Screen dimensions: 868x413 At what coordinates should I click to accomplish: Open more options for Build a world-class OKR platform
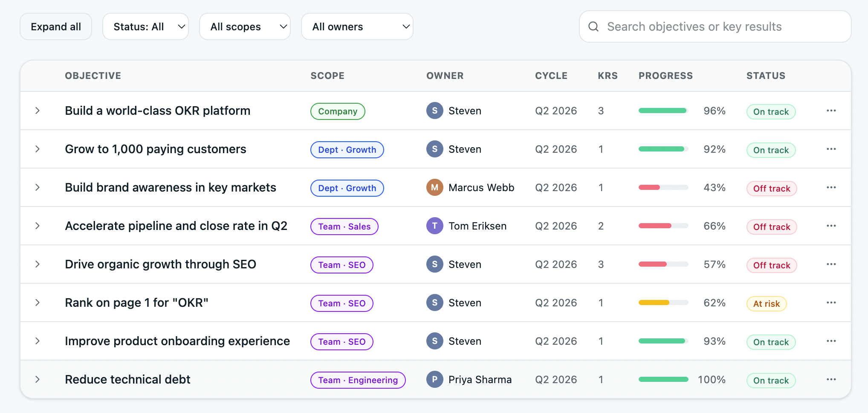(831, 111)
